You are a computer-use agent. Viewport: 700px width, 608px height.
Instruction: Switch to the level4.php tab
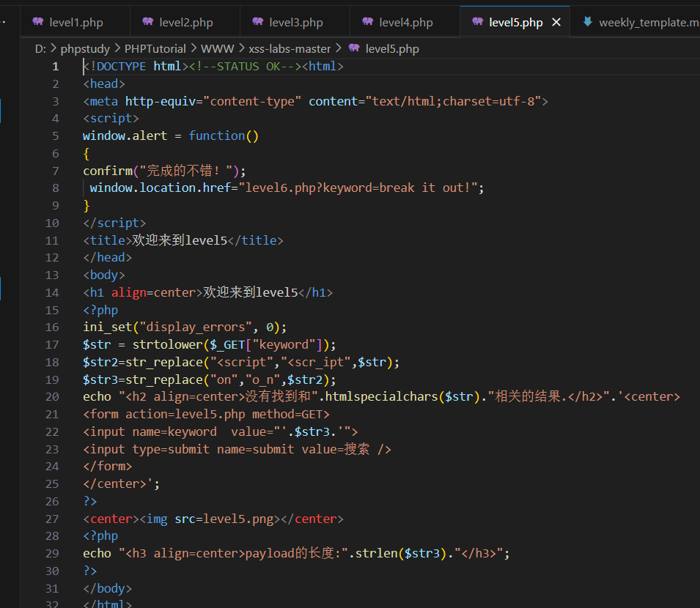[x=405, y=22]
